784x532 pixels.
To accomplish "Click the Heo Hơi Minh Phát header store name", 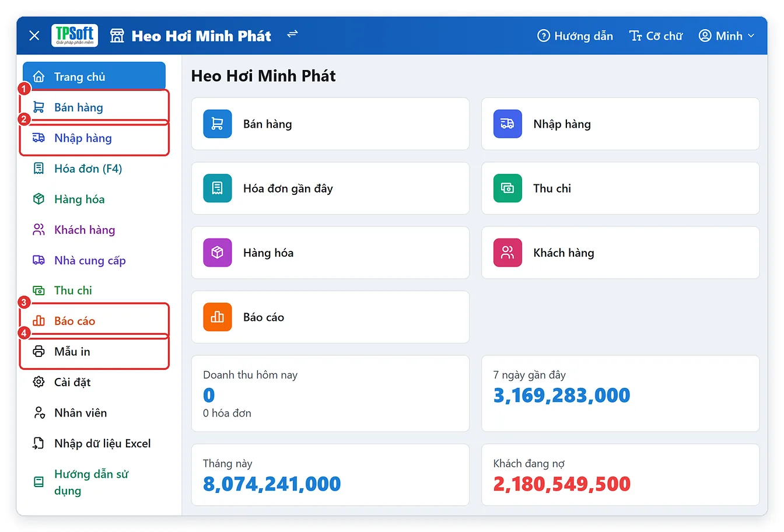I will (x=201, y=36).
